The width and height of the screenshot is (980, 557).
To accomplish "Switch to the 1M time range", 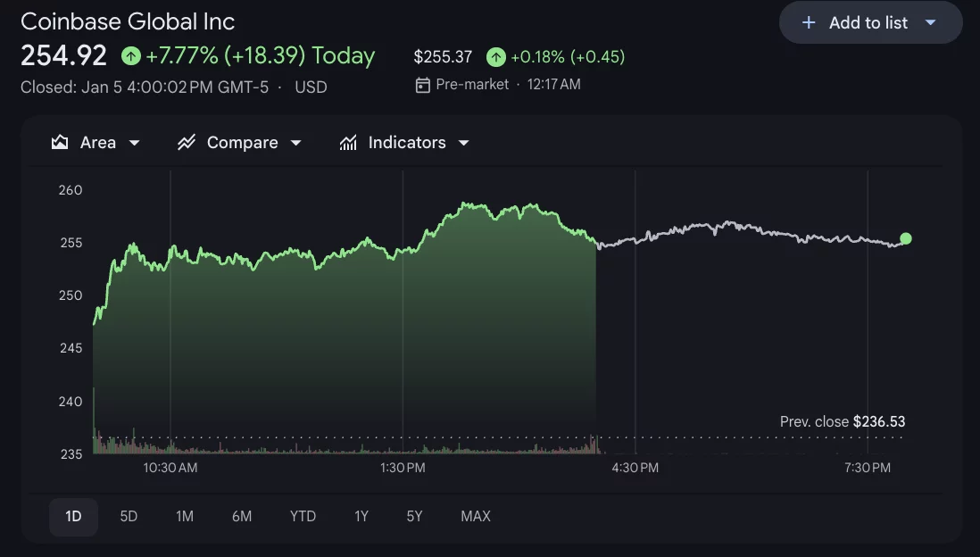I will (x=185, y=516).
